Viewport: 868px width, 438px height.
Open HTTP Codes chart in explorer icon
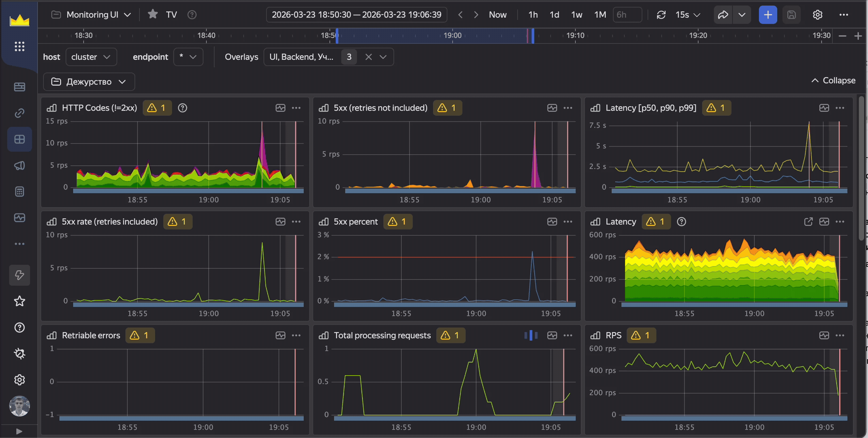[280, 108]
